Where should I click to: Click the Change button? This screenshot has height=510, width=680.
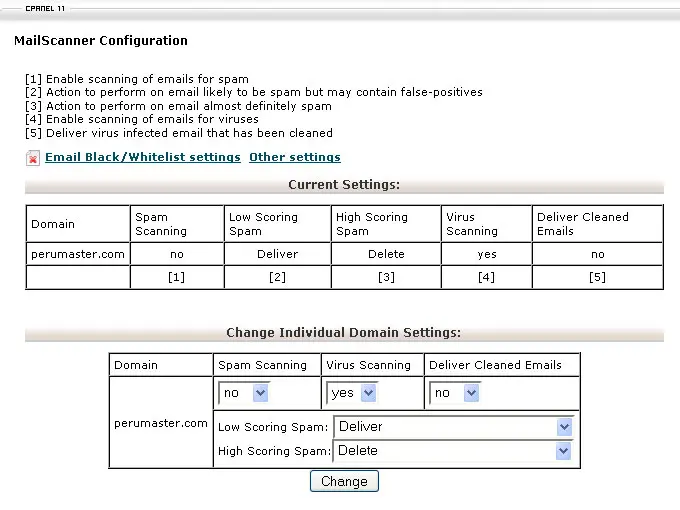click(x=344, y=481)
